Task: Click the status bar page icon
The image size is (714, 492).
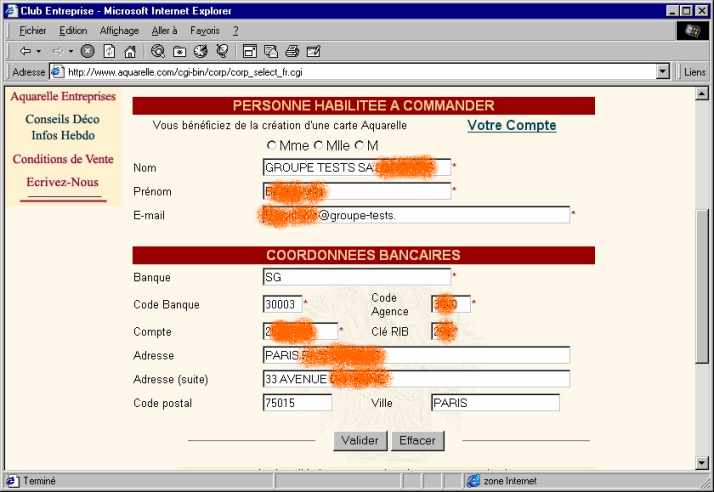Action: coord(12,481)
